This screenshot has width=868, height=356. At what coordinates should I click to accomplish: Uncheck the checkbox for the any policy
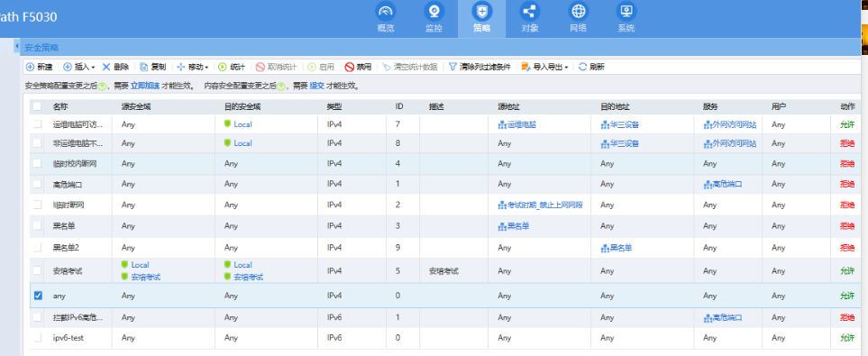(x=38, y=296)
